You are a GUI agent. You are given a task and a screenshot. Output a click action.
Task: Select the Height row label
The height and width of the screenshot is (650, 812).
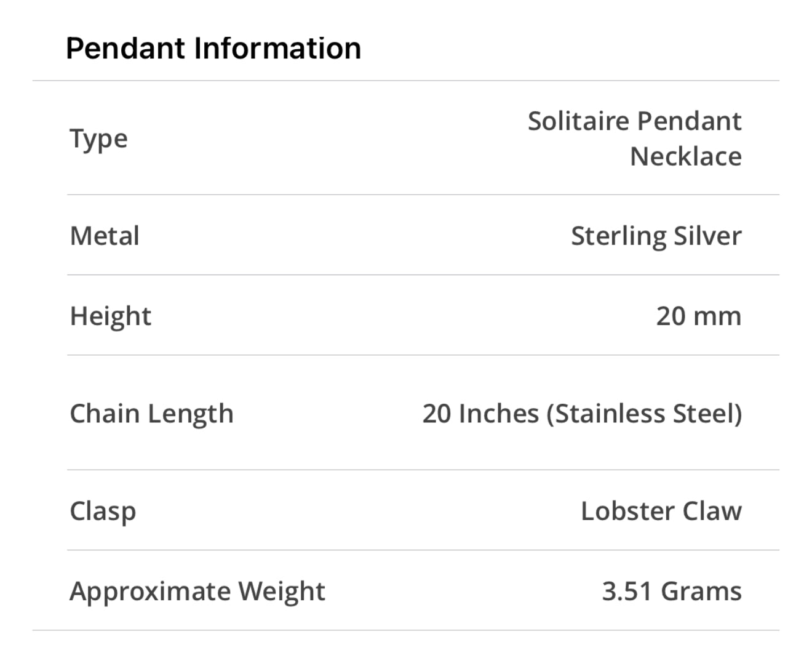(110, 316)
